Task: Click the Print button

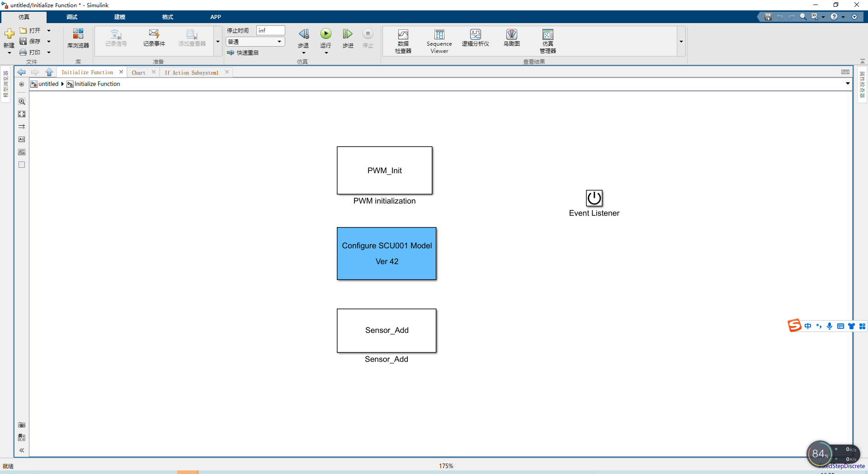Action: point(30,52)
